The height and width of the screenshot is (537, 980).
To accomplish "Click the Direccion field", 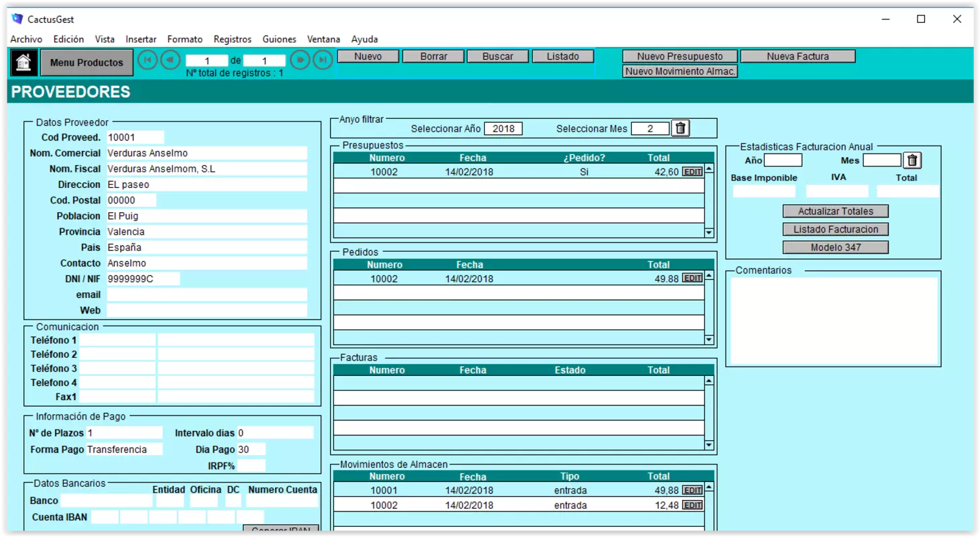I will (207, 185).
